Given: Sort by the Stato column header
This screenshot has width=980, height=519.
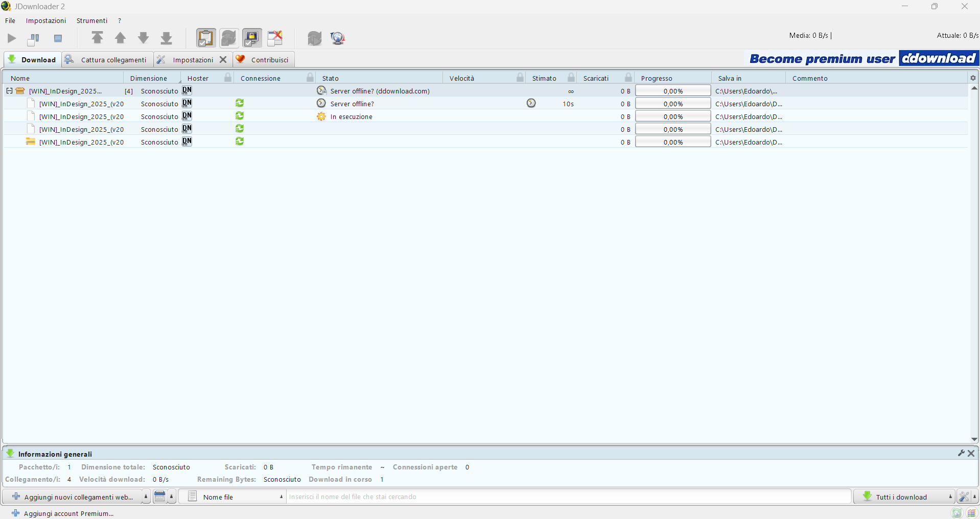Looking at the screenshot, I should [x=379, y=78].
